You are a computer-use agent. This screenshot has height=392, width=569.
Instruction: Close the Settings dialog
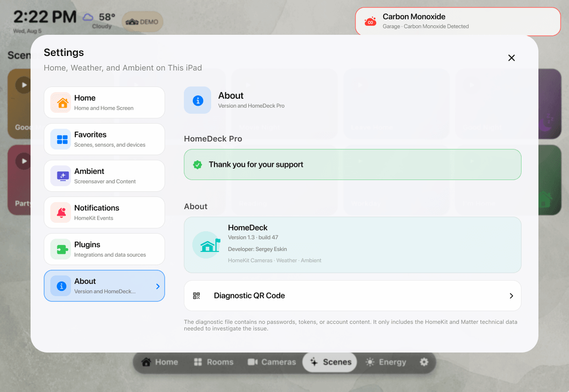[x=512, y=58]
